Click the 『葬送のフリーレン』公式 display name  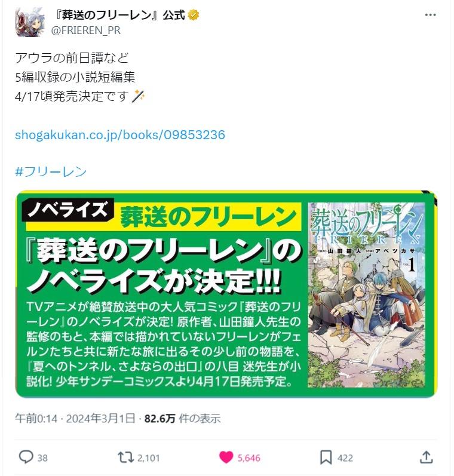tap(118, 14)
